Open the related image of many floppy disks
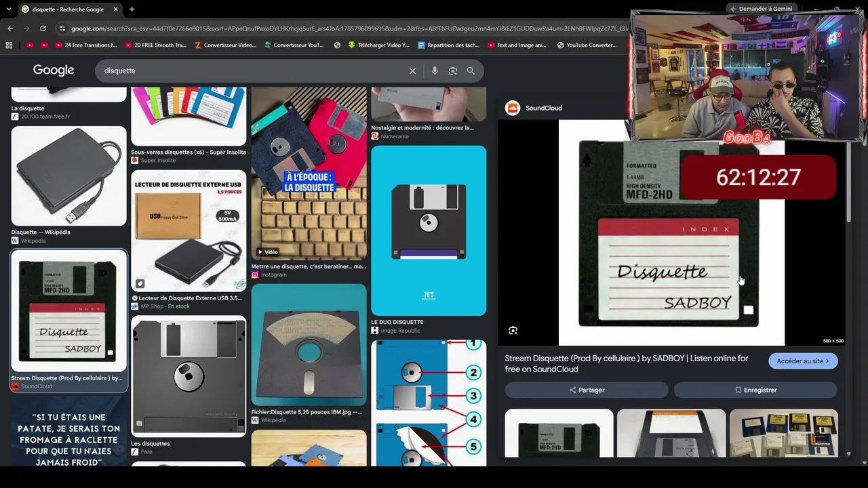The image size is (868, 488). [x=784, y=432]
